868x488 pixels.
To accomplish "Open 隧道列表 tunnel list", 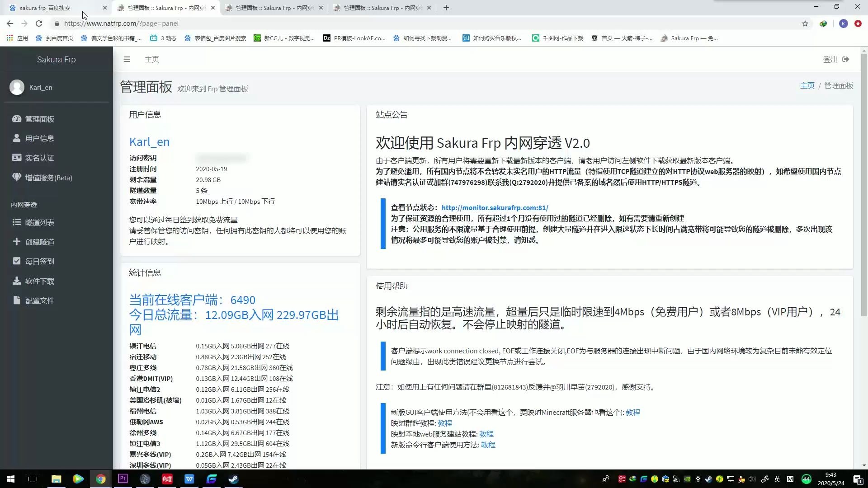I will tap(39, 222).
